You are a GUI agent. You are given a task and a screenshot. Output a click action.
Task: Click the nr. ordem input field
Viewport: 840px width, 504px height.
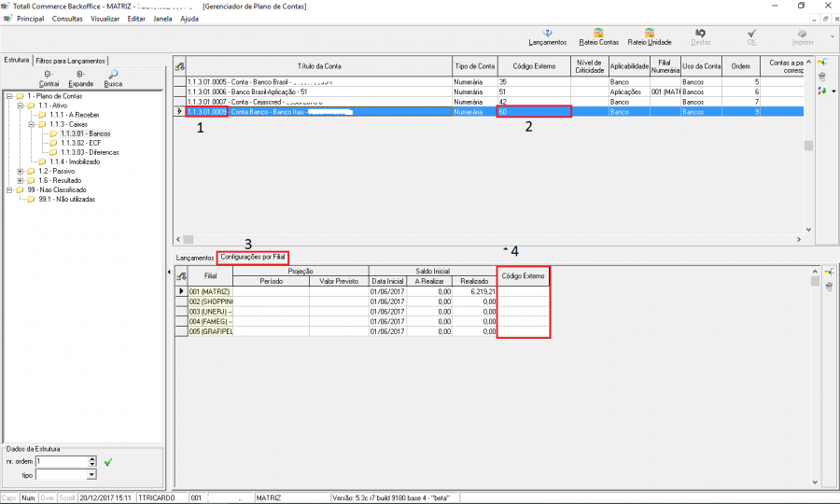(x=61, y=461)
